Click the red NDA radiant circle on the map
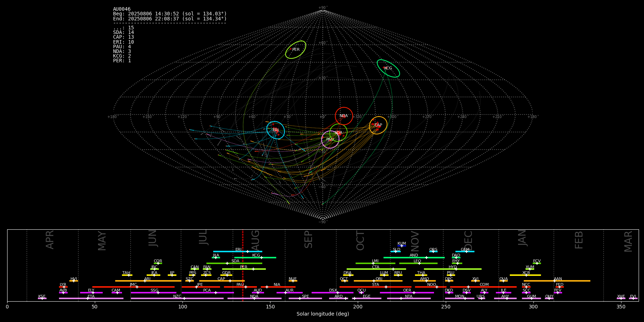Viewport: 644px width, 322px height. (x=344, y=116)
